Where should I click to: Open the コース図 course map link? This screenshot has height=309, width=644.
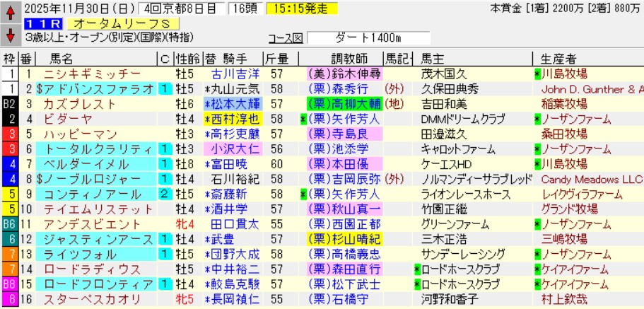click(285, 38)
